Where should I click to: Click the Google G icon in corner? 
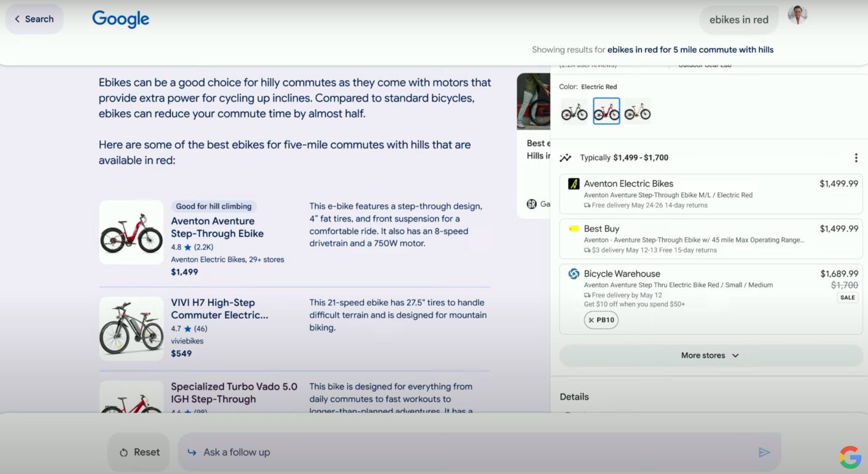tap(850, 457)
